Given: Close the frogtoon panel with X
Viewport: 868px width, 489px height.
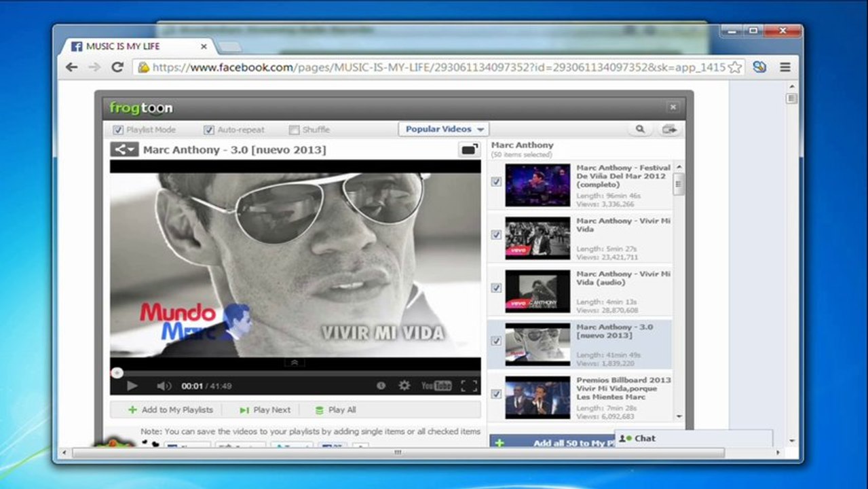Looking at the screenshot, I should [673, 107].
